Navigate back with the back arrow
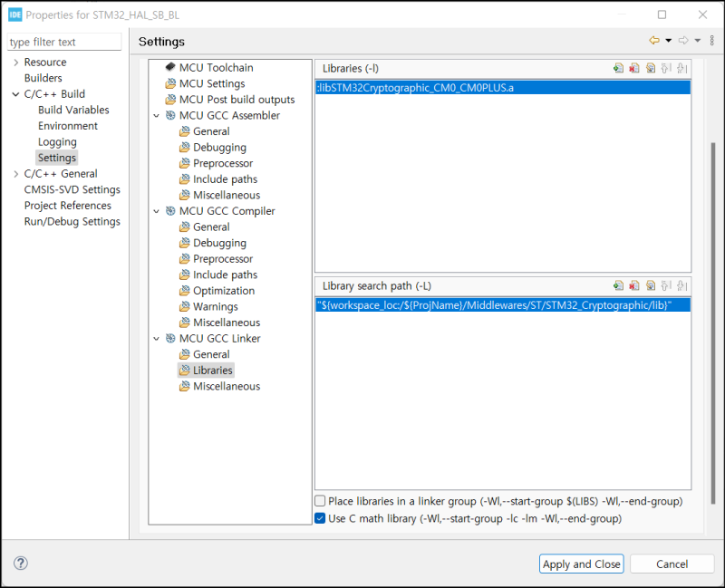Image resolution: width=725 pixels, height=588 pixels. (x=654, y=40)
